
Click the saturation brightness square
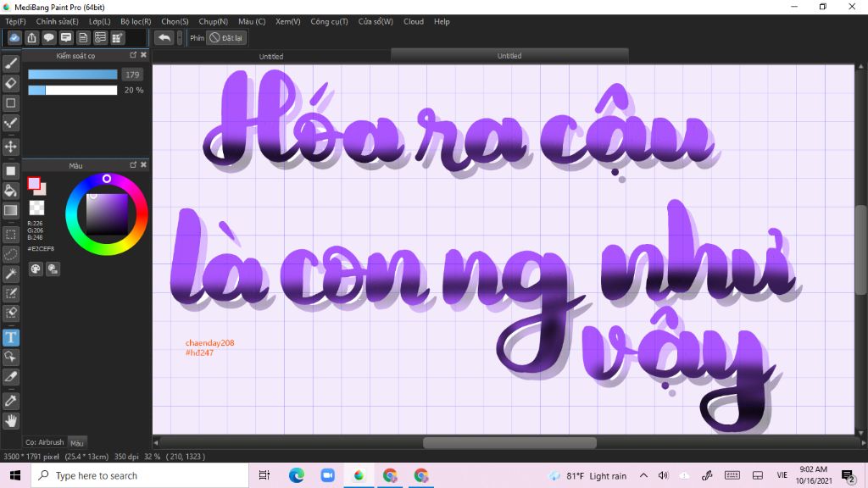pos(108,214)
